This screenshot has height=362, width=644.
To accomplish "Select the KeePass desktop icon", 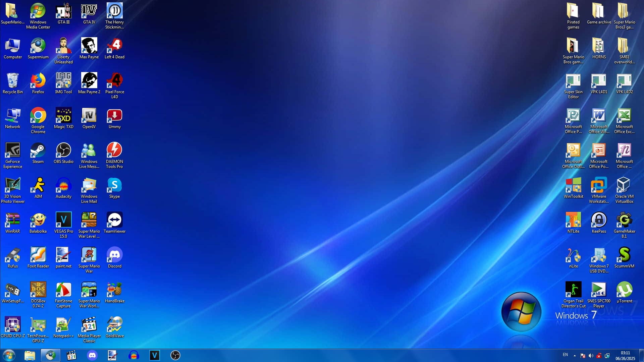I will click(x=599, y=223).
